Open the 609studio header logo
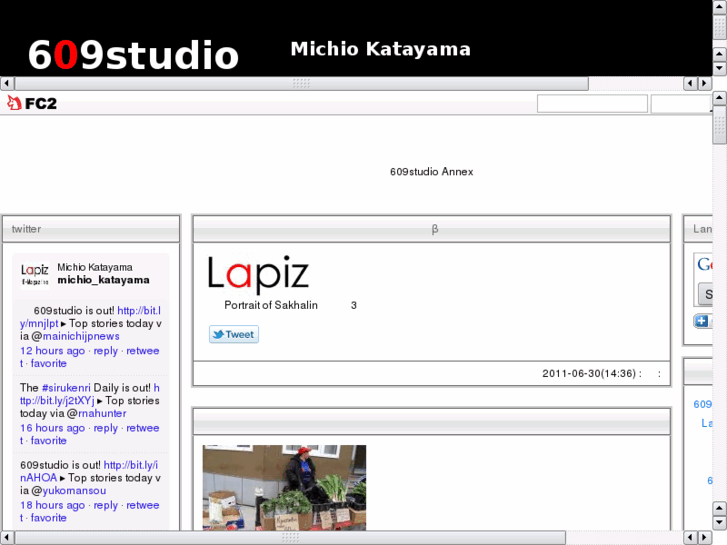 (x=133, y=55)
